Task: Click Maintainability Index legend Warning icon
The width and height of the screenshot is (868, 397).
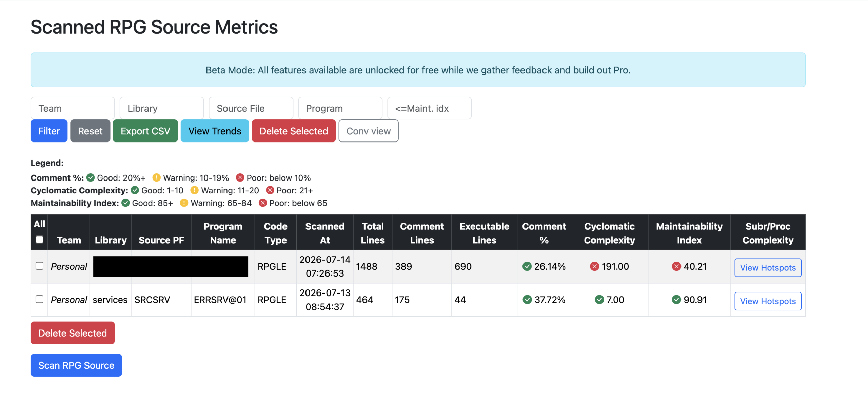Action: 184,203
